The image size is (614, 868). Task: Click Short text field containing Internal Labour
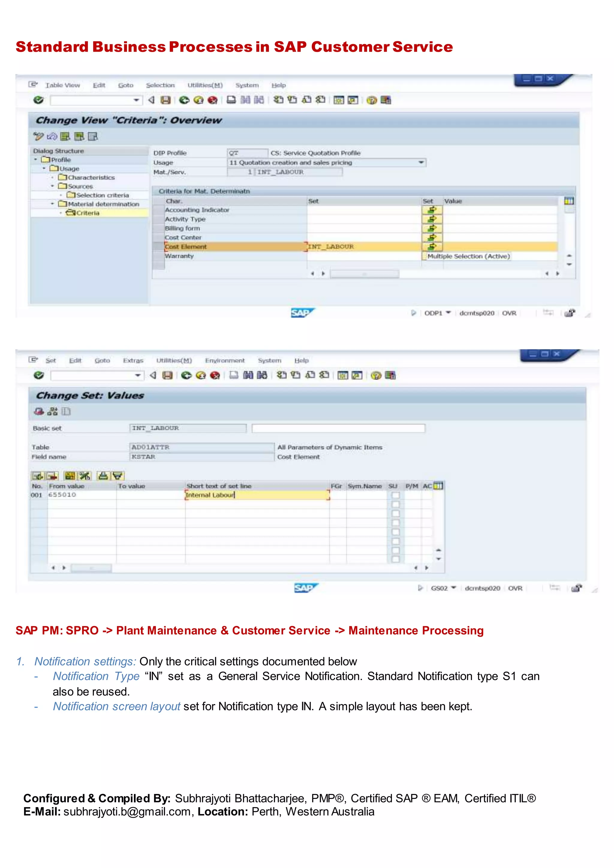pos(257,495)
